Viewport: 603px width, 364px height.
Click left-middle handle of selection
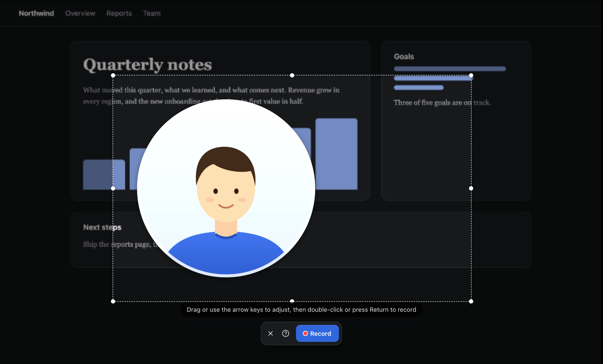pos(113,188)
